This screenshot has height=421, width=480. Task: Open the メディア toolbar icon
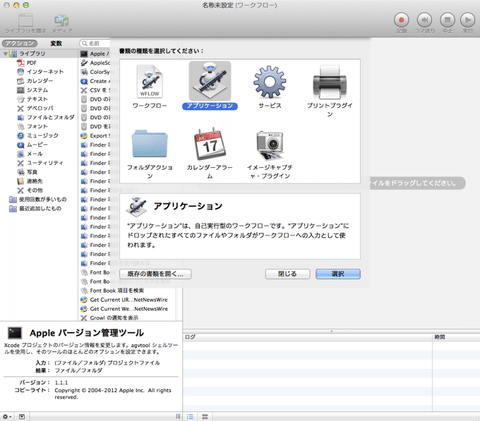62,20
